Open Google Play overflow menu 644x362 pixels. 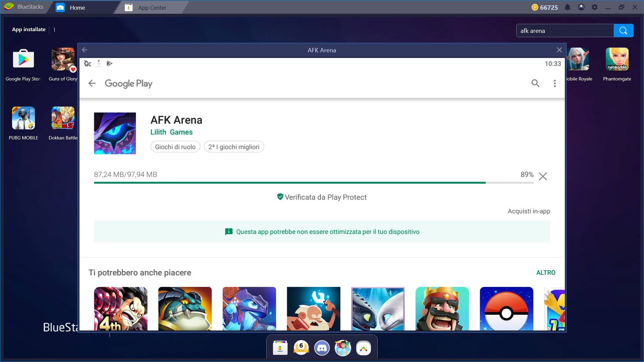[555, 83]
